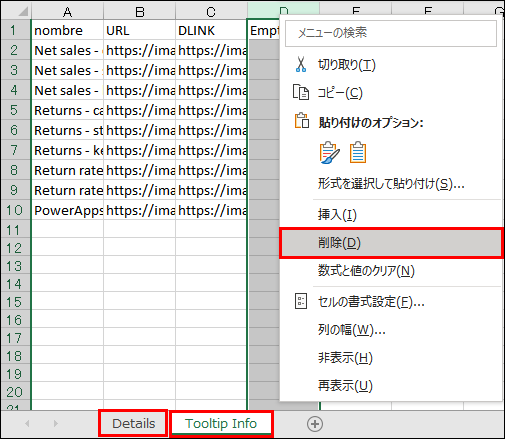Select row 15 header
This screenshot has width=505, height=439.
[x=15, y=302]
